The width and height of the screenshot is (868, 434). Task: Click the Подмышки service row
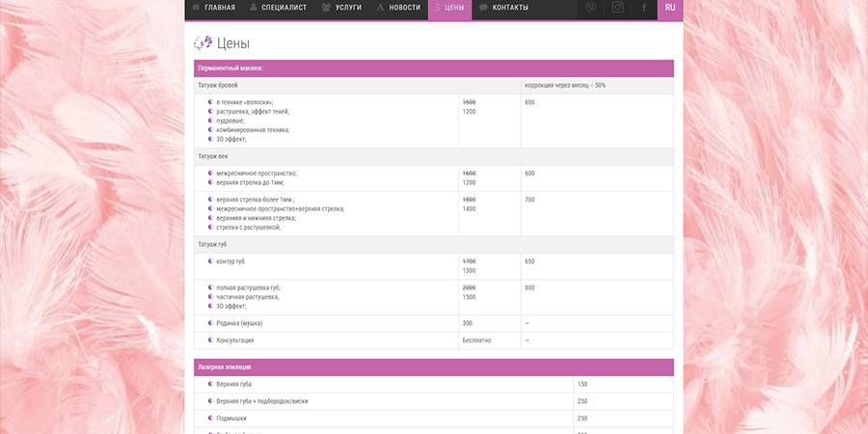tap(232, 419)
